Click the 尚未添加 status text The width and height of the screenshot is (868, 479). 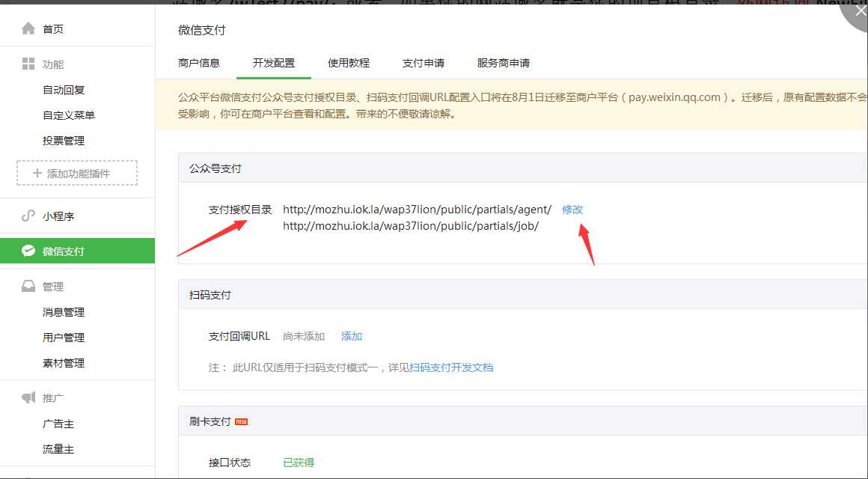(x=304, y=336)
